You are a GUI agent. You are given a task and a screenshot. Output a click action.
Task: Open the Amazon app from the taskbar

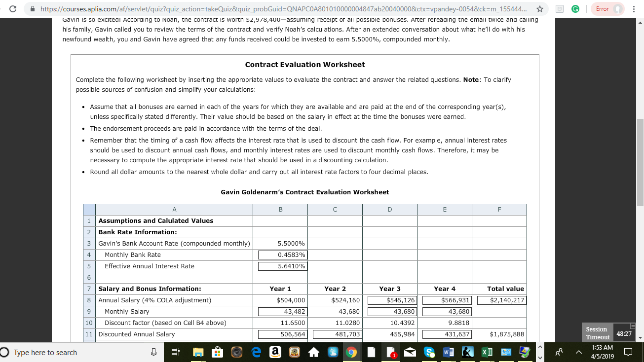(x=275, y=353)
